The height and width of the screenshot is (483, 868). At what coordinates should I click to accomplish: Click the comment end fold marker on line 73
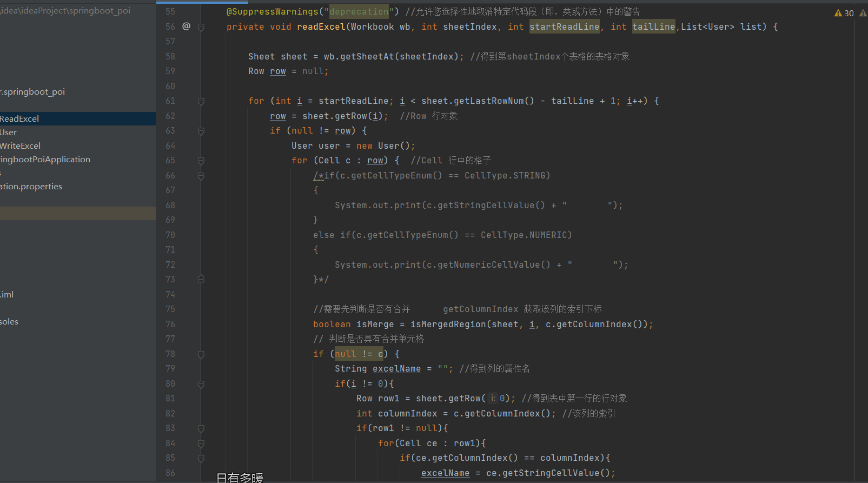tap(201, 279)
